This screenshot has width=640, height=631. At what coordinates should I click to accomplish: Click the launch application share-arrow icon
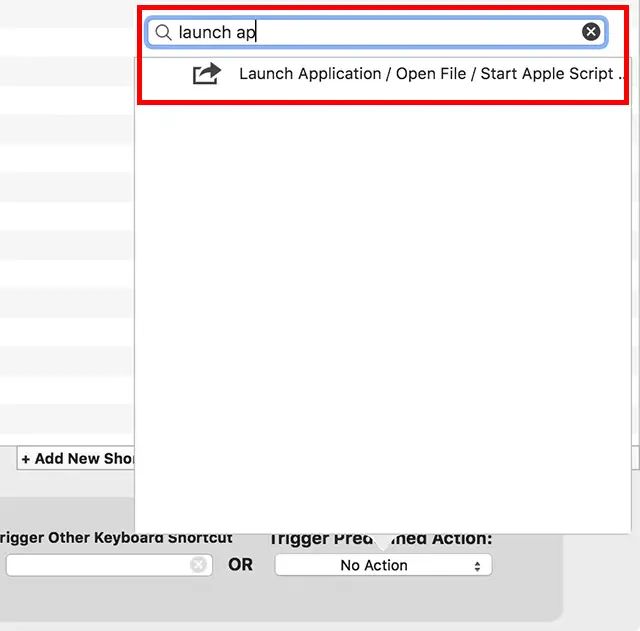pyautogui.click(x=207, y=73)
